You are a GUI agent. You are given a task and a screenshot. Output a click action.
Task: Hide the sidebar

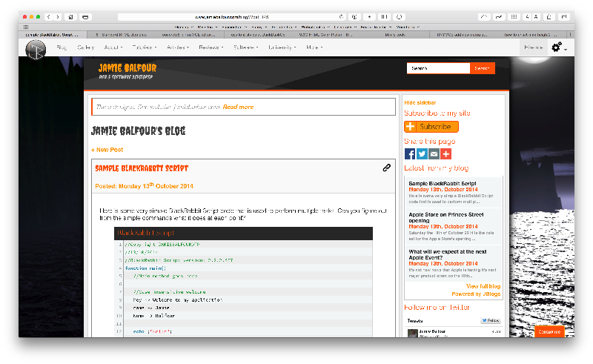point(420,102)
